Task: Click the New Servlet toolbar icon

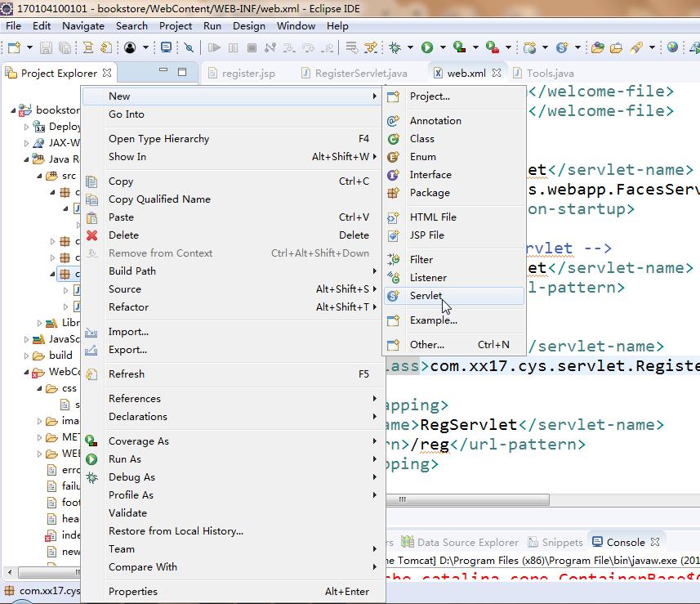Action: [562, 47]
